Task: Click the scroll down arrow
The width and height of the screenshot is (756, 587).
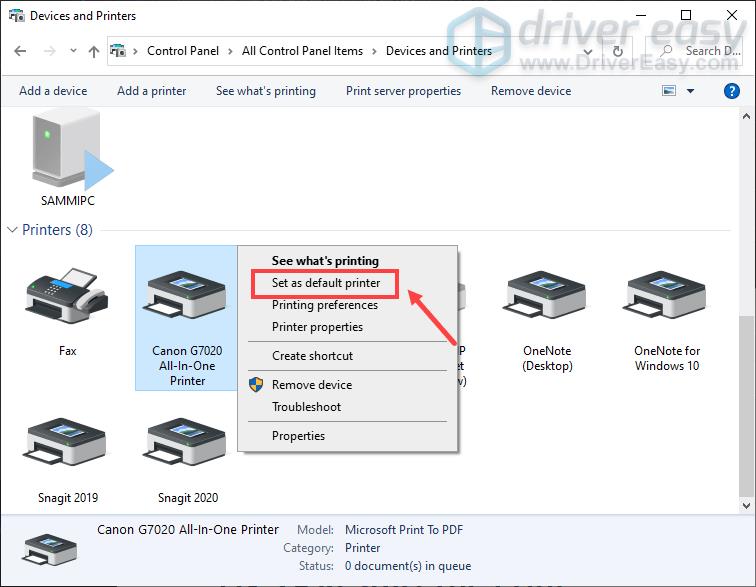Action: (746, 505)
